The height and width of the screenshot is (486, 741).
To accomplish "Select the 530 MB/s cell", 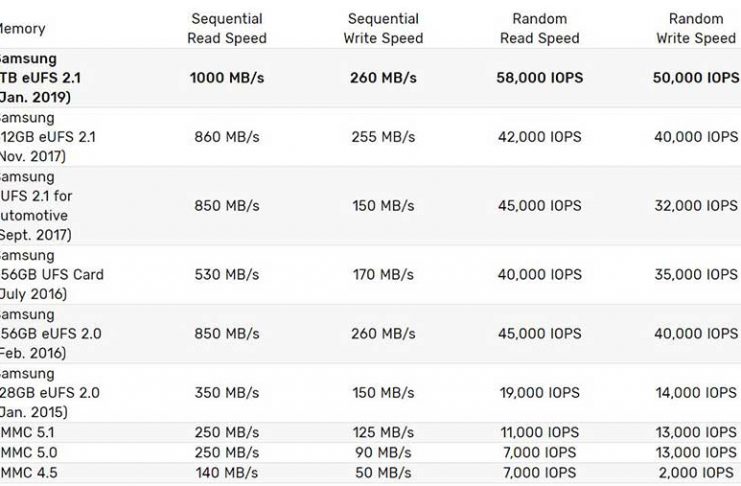I will coord(226,274).
